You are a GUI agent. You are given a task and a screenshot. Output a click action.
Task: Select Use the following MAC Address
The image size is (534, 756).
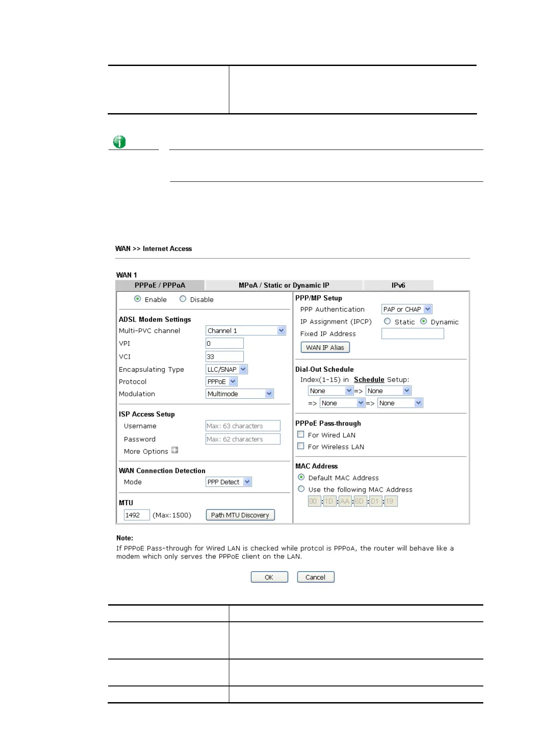301,489
